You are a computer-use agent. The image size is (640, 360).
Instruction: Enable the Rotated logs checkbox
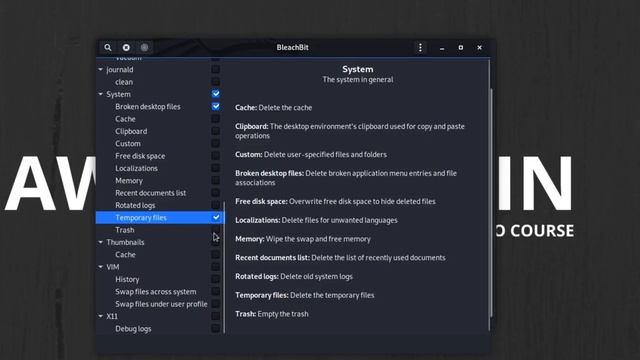point(216,205)
